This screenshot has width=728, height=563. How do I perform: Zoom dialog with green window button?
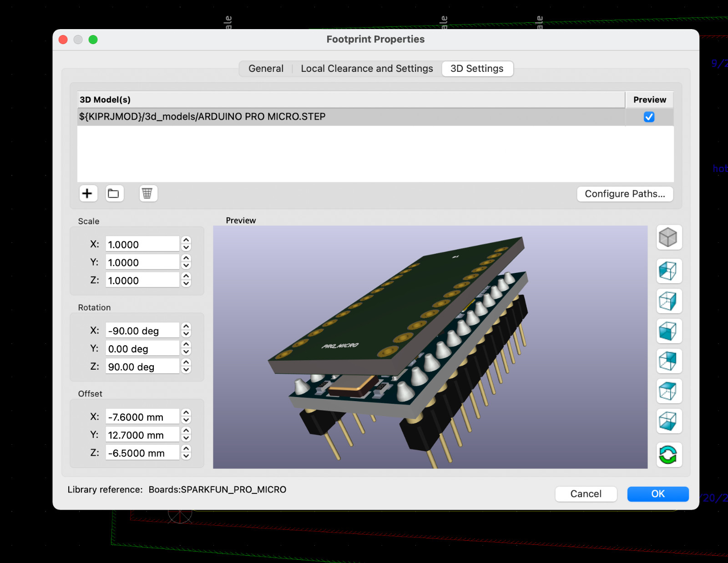(93, 40)
